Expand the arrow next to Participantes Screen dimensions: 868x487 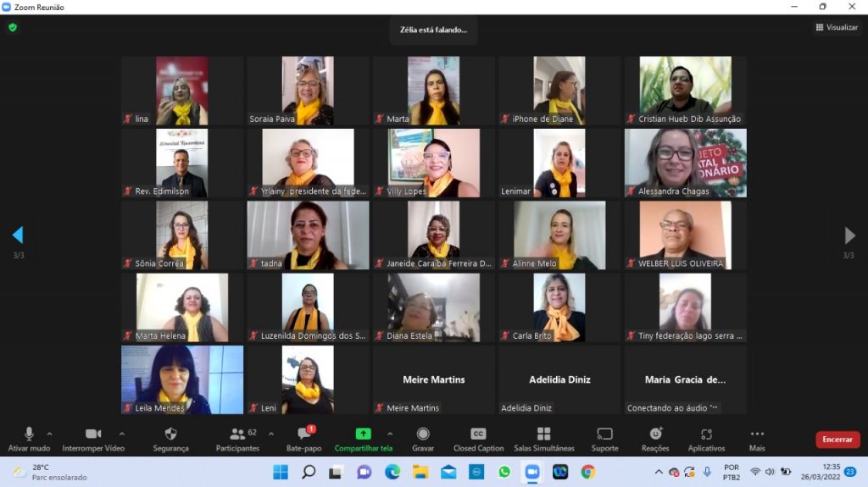271,434
